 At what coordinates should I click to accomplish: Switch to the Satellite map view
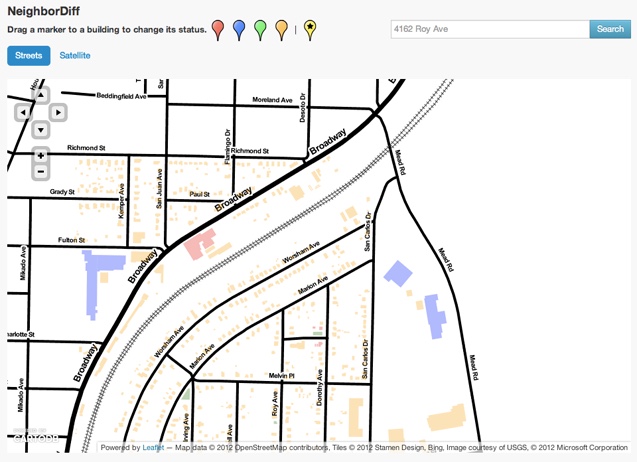click(75, 56)
